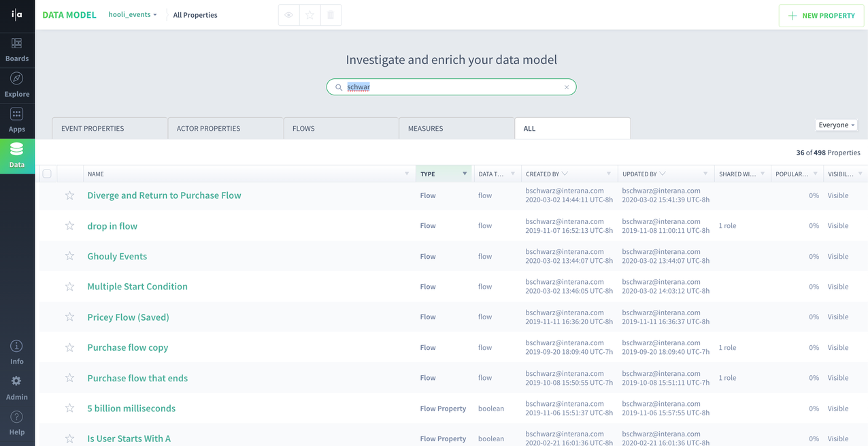Screen dimensions: 868x446
Task: Open Is User Starts With A property
Action: pyautogui.click(x=129, y=439)
